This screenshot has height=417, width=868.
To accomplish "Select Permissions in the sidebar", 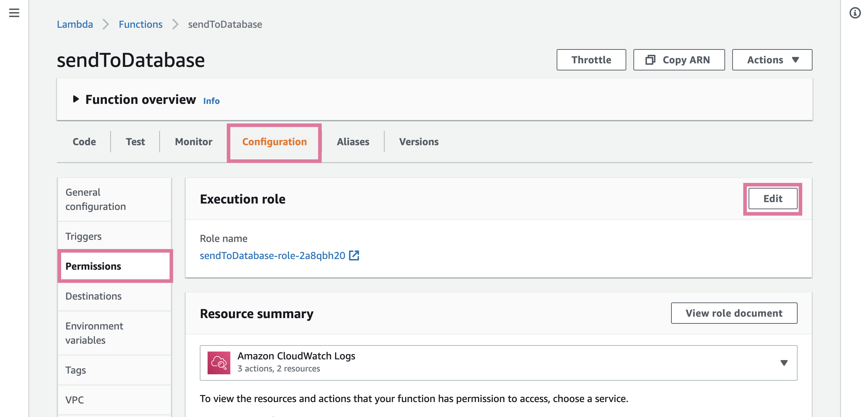I will [x=114, y=266].
